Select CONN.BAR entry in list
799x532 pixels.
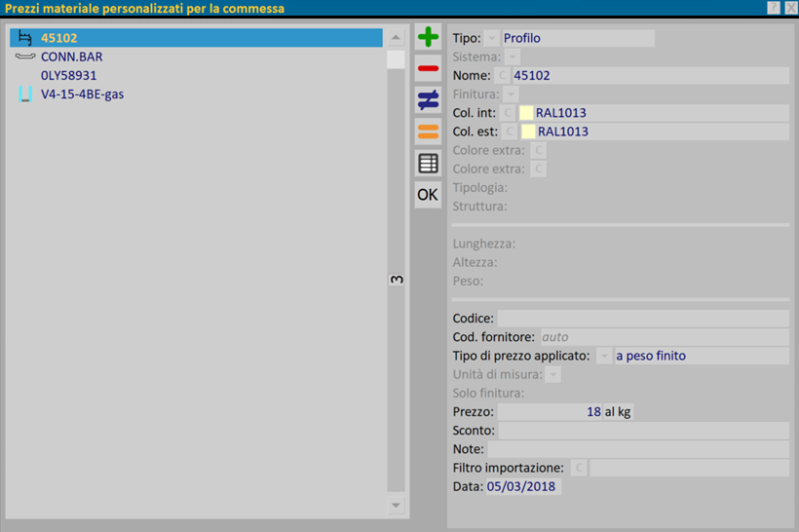[71, 57]
